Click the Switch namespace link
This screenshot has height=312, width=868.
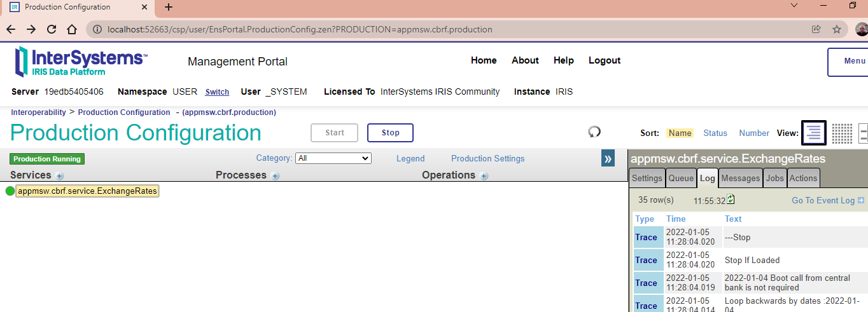pos(217,92)
